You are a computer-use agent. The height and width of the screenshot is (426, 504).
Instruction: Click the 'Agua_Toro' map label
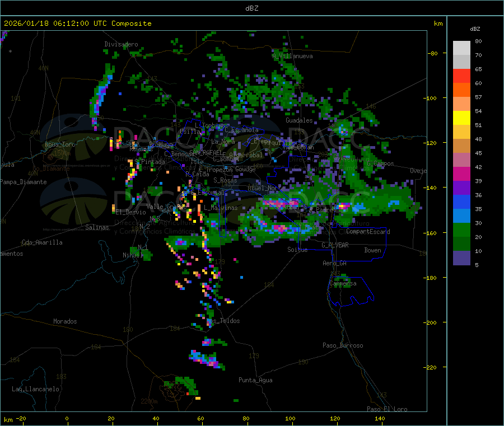pyautogui.click(x=60, y=144)
